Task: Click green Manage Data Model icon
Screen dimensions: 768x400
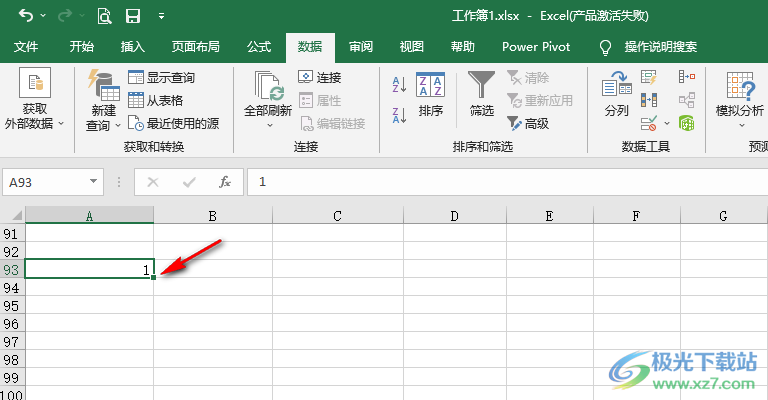Action: (687, 123)
